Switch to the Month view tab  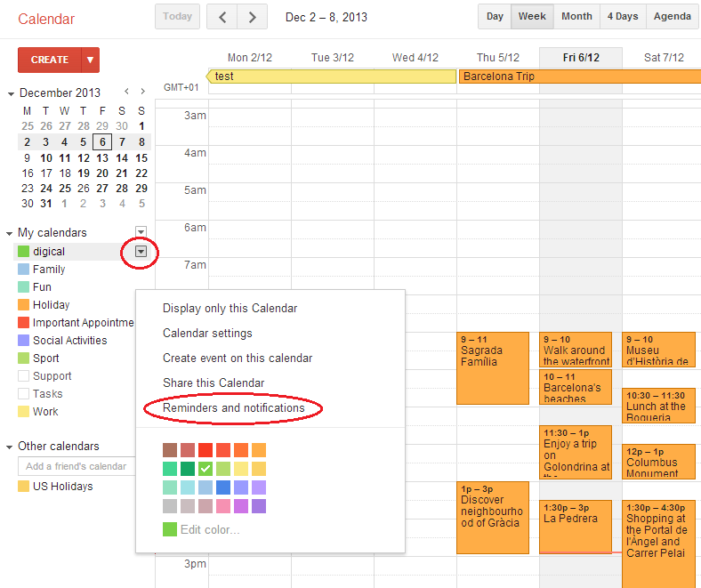coord(576,17)
